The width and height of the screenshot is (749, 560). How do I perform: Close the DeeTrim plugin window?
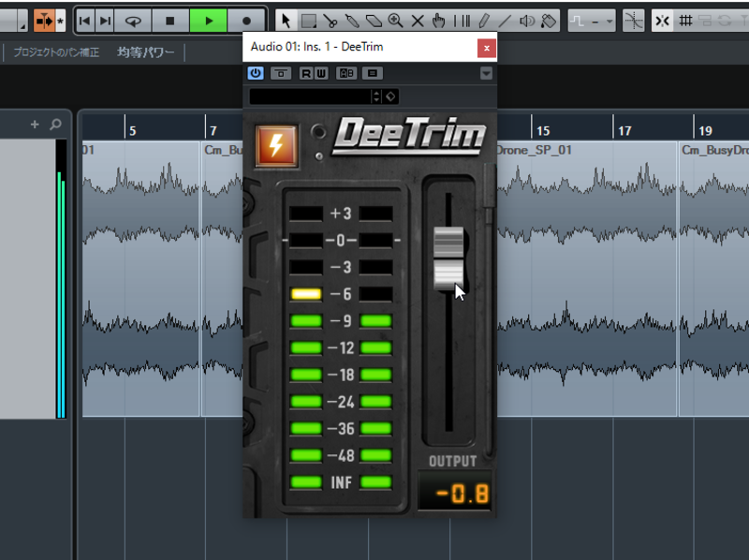486,48
